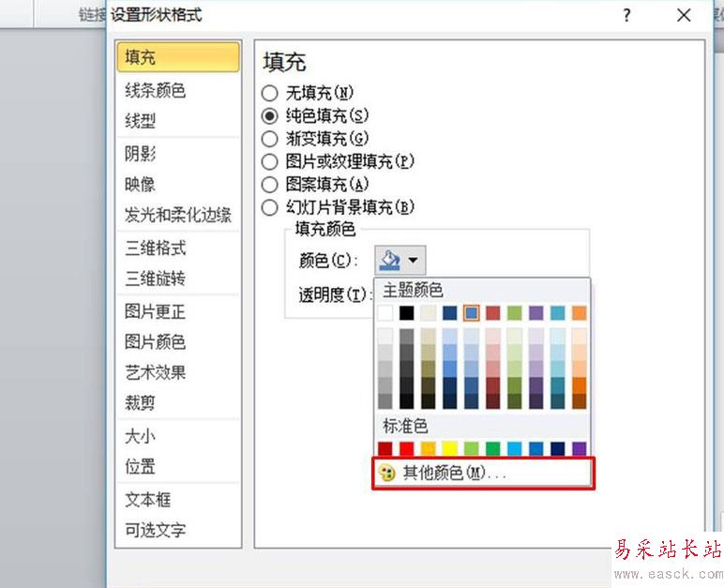Pick the tan theme color swatch

[429, 312]
